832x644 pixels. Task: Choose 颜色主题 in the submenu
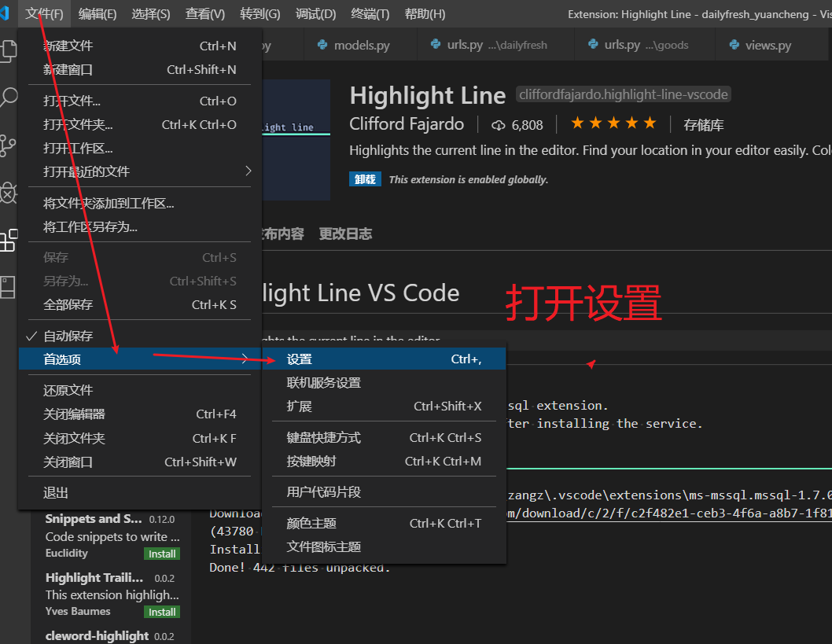pyautogui.click(x=385, y=523)
